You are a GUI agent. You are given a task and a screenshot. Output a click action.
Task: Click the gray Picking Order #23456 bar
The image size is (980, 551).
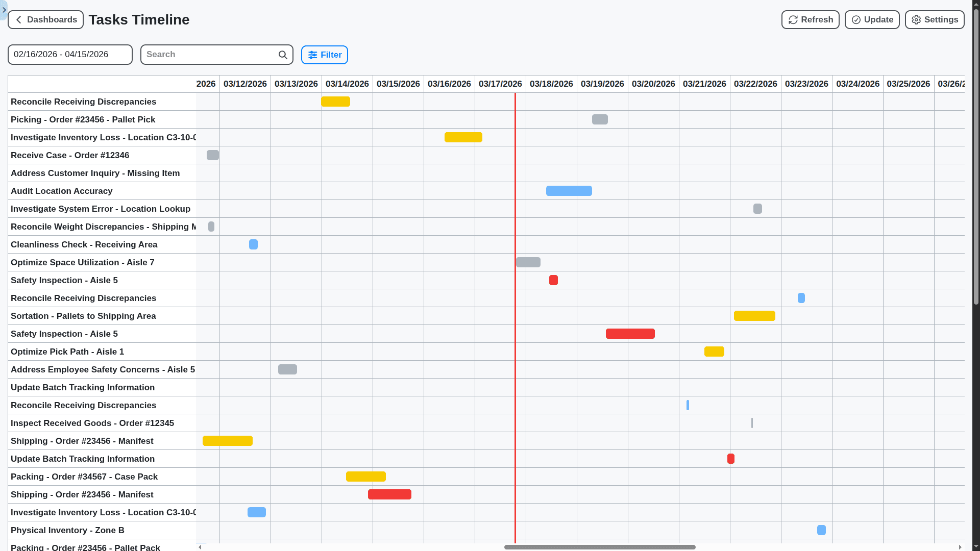pyautogui.click(x=600, y=119)
